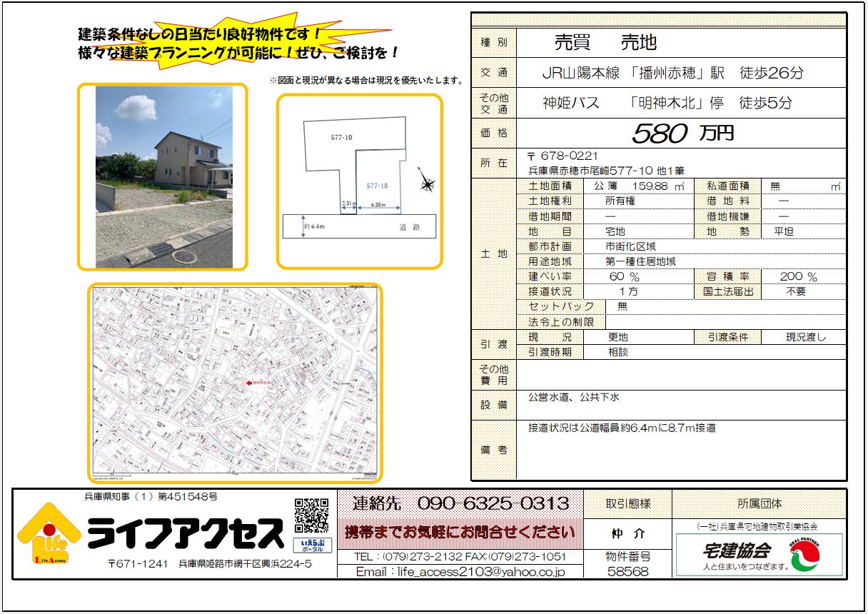Click 兵庫県知事（1）第451548号 license text
868x614 pixels.
pyautogui.click(x=151, y=496)
